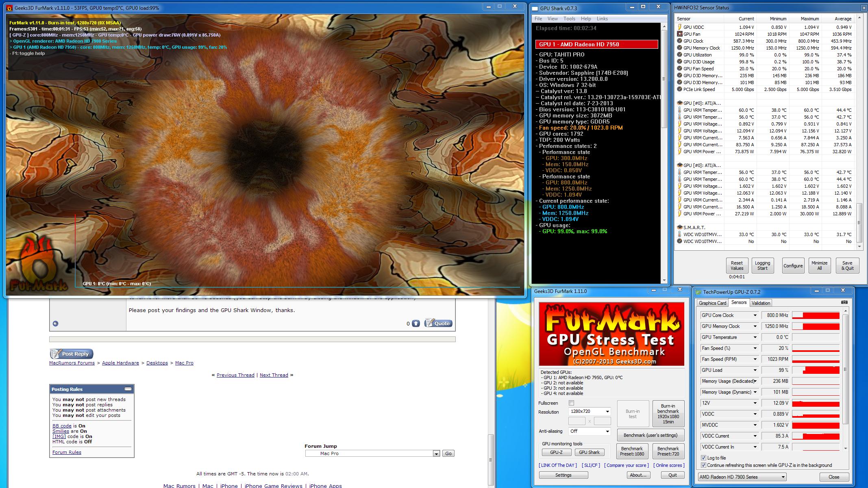This screenshot has width=868, height=488.
Task: Click the Quote icon button in the forum post
Action: pos(438,323)
